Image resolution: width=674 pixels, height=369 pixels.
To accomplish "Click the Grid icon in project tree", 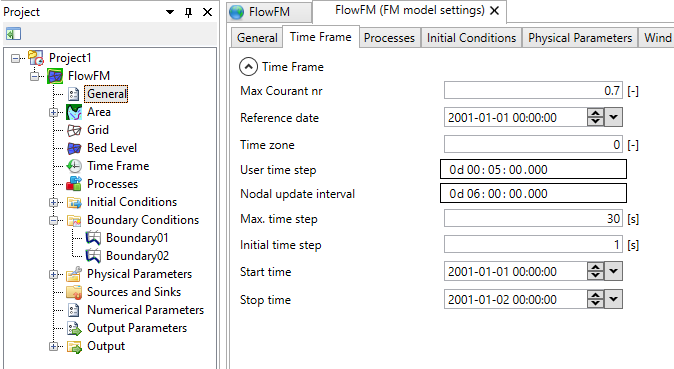I will [x=74, y=130].
